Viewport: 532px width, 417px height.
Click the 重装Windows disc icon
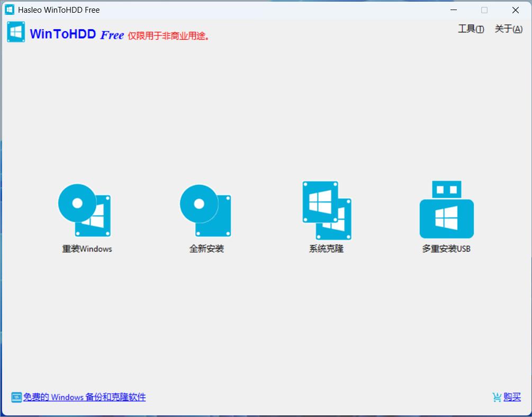pyautogui.click(x=84, y=209)
